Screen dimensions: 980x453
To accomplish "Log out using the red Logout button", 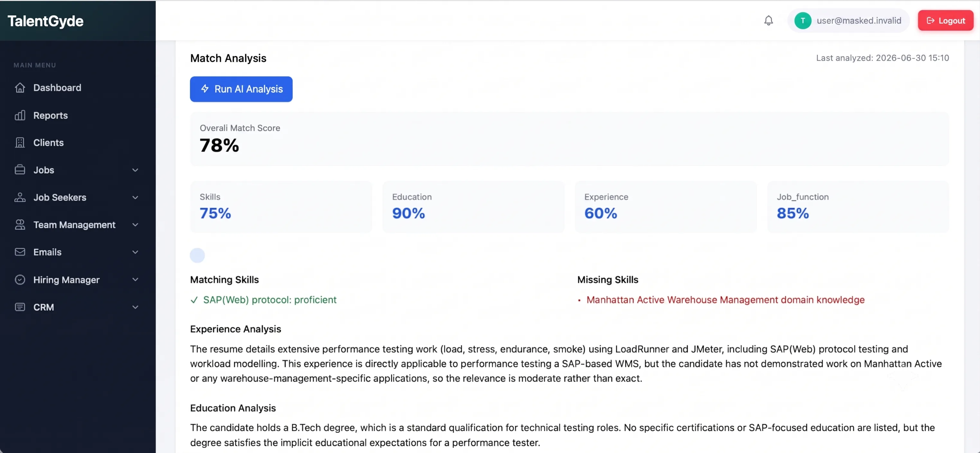I will tap(945, 21).
